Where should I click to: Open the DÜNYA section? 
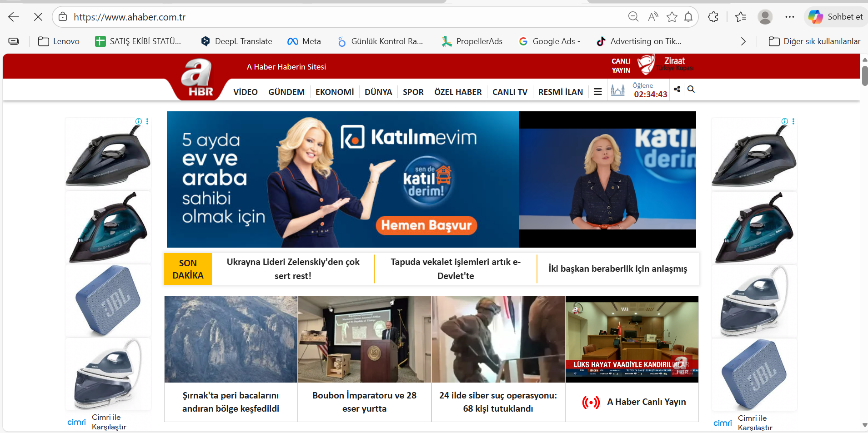(x=378, y=92)
